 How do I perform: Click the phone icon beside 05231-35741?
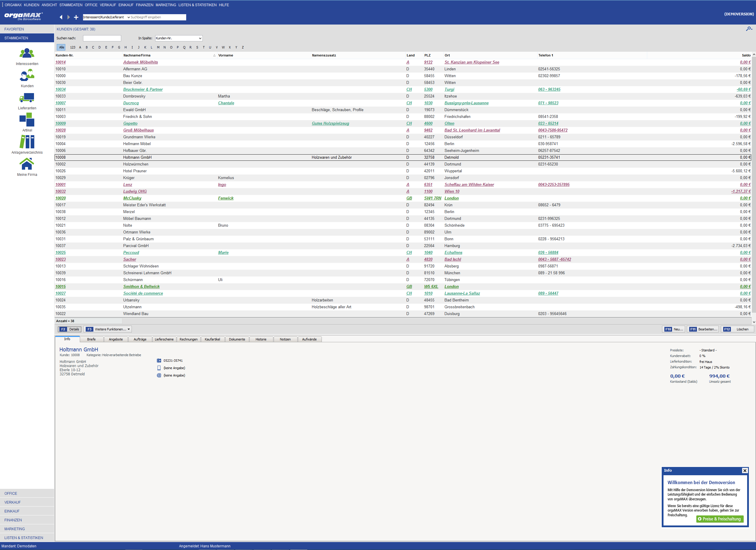tap(159, 361)
